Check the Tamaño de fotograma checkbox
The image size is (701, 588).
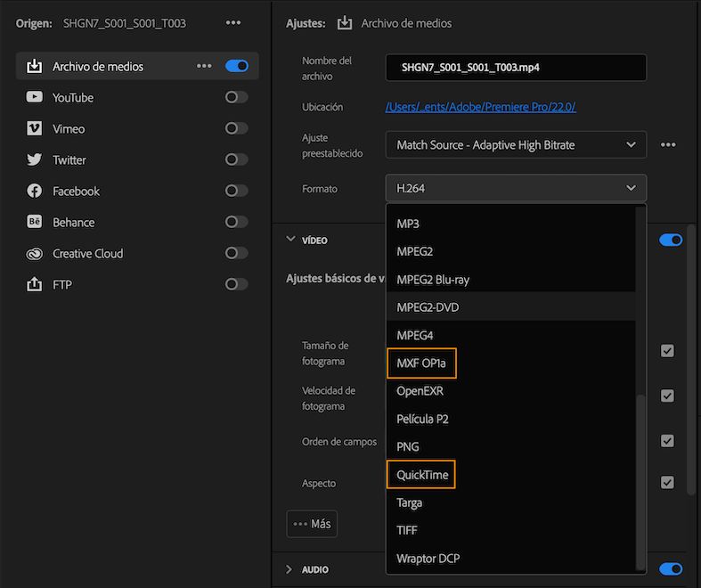pyautogui.click(x=667, y=351)
